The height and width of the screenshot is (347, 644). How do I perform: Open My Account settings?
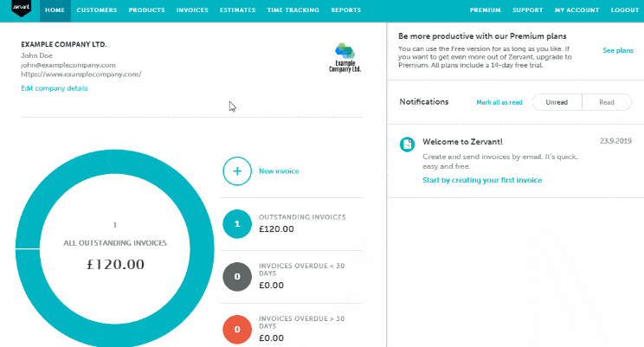tap(576, 10)
